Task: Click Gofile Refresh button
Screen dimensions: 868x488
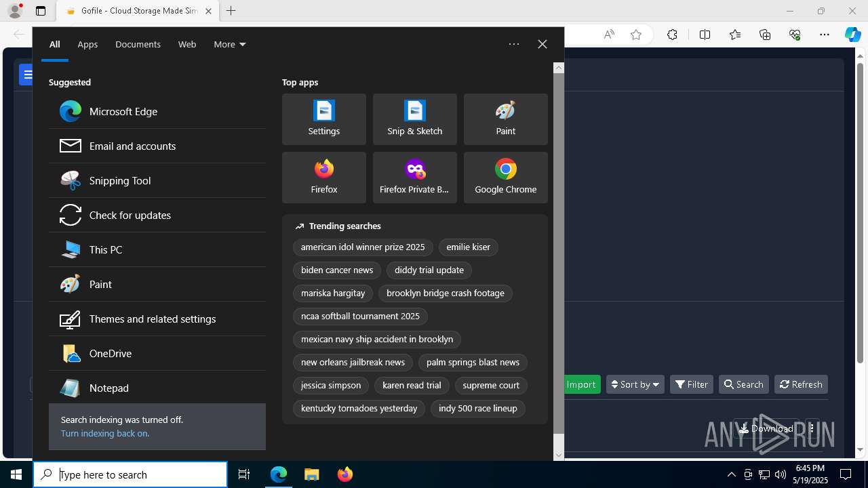Action: point(801,384)
